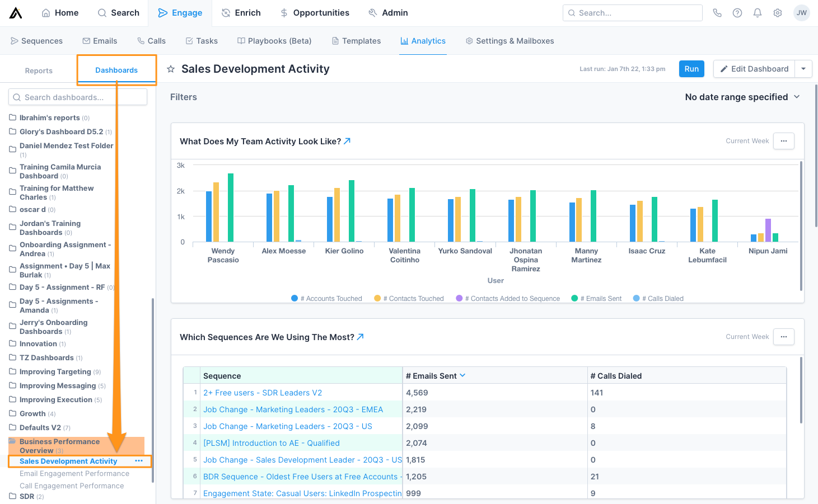Image resolution: width=818 pixels, height=504 pixels.
Task: Open Job Change - Marketing Leaders - 20Q3 - EMEA link
Action: click(x=293, y=409)
